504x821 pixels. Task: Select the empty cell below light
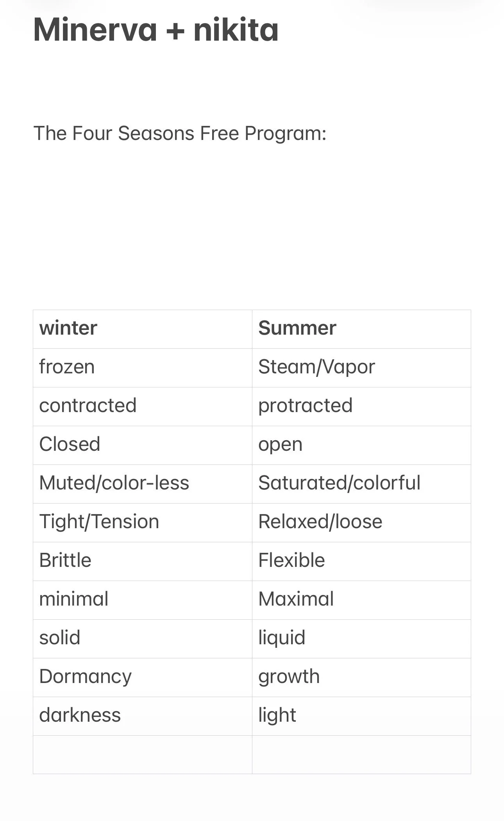pos(361,755)
